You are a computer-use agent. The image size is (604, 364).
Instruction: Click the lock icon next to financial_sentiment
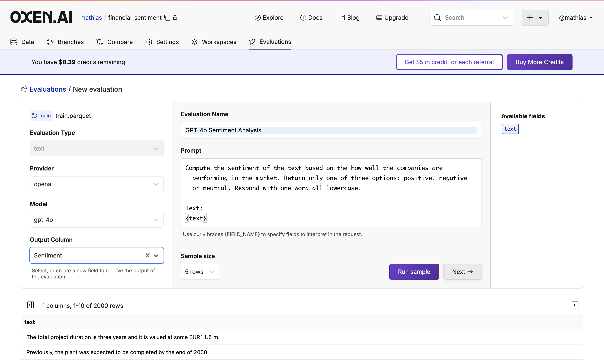click(175, 17)
